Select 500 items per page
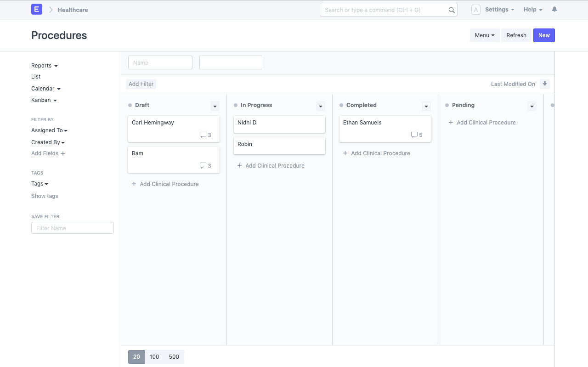 [174, 357]
